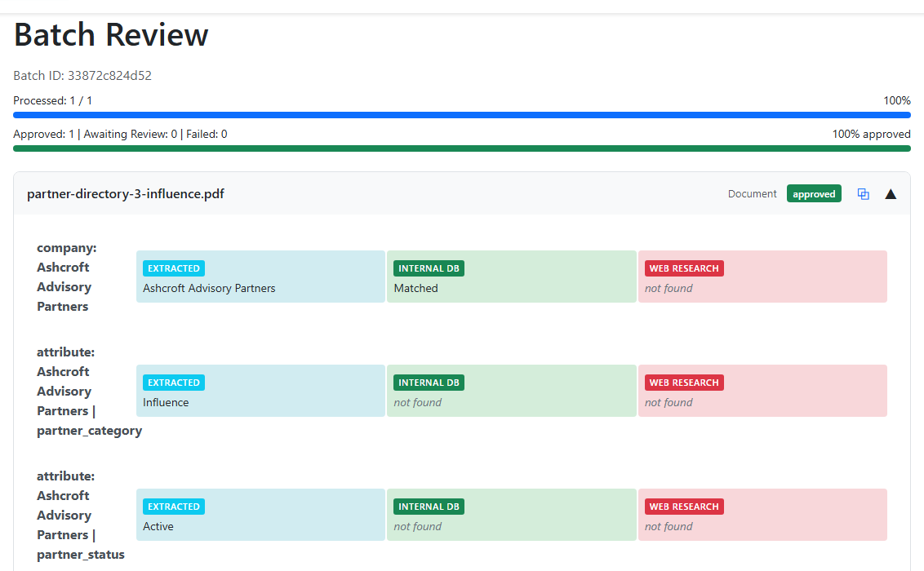
Task: Click extracted value Ashcroft Advisory Partners
Action: pyautogui.click(x=209, y=289)
